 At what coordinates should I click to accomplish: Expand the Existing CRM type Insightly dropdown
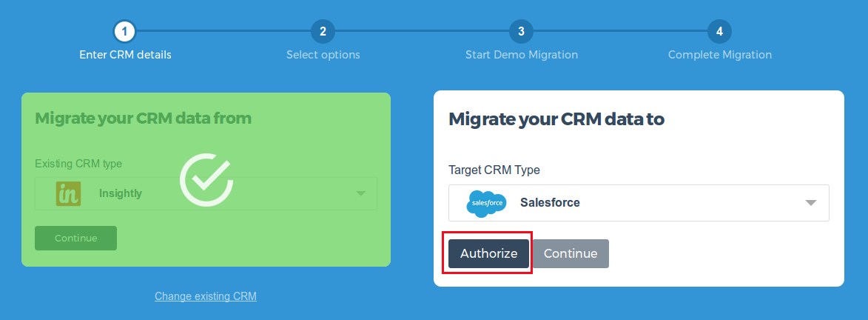click(206, 193)
